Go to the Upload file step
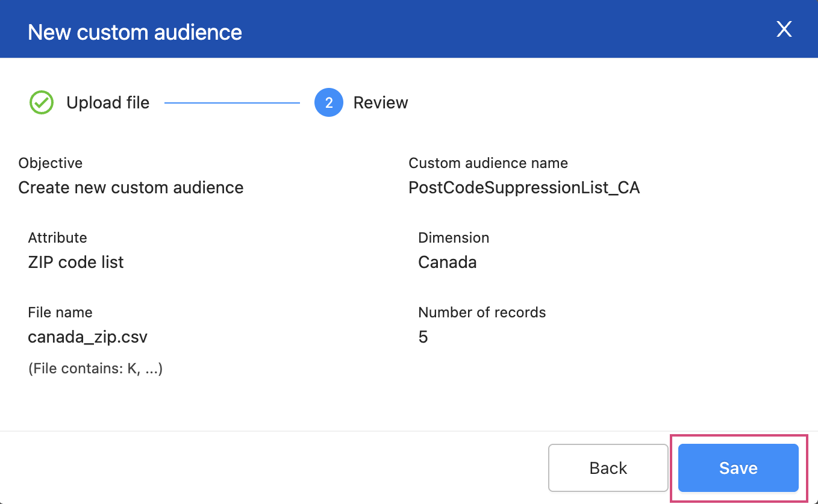818x504 pixels. pos(108,103)
